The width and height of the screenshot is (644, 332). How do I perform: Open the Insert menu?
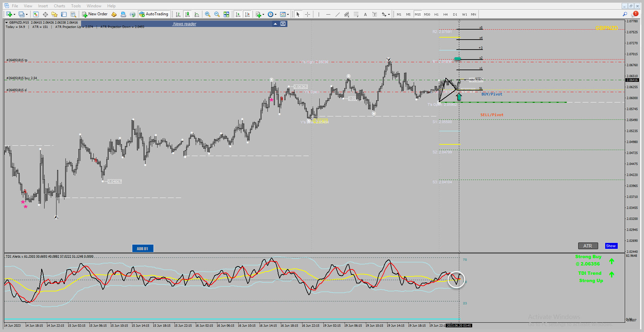pyautogui.click(x=43, y=6)
